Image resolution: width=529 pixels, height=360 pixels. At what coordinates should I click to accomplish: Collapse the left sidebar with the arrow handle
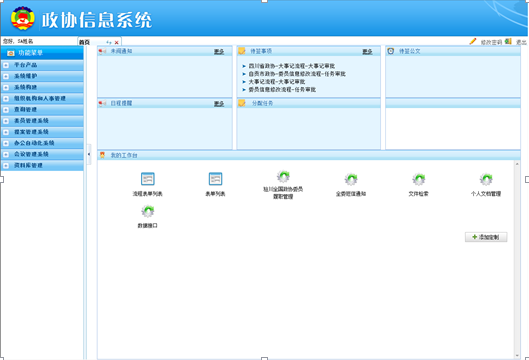click(x=89, y=154)
